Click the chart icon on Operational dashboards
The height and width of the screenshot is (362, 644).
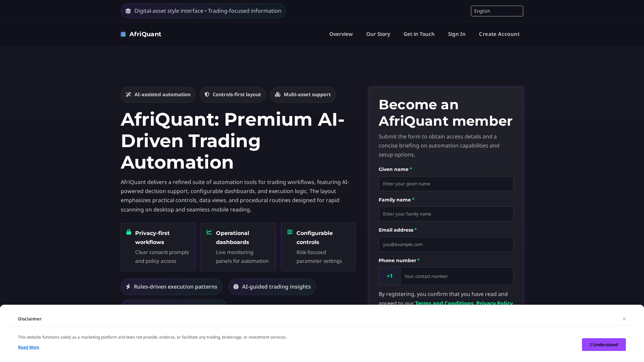209,232
